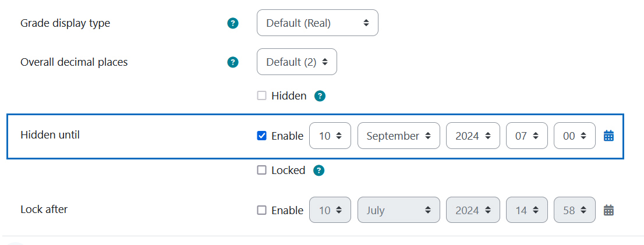The height and width of the screenshot is (245, 644).
Task: Expand Overall decimal places dropdown
Action: tap(296, 62)
